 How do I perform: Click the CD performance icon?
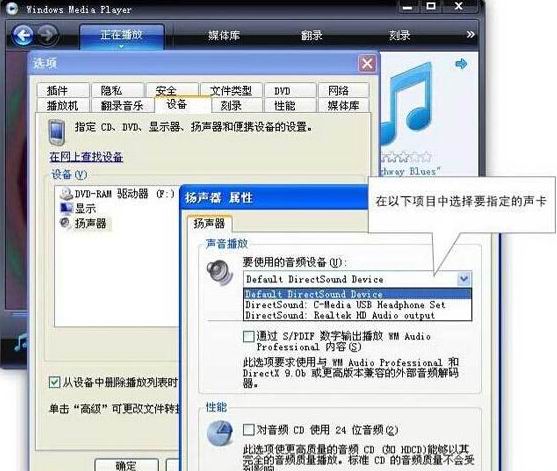[x=220, y=433]
